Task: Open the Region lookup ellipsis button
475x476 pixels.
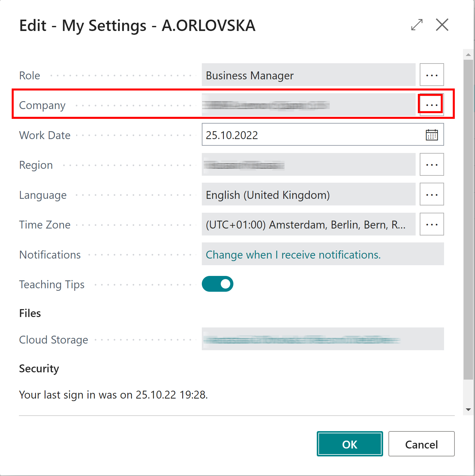Action: tap(431, 164)
